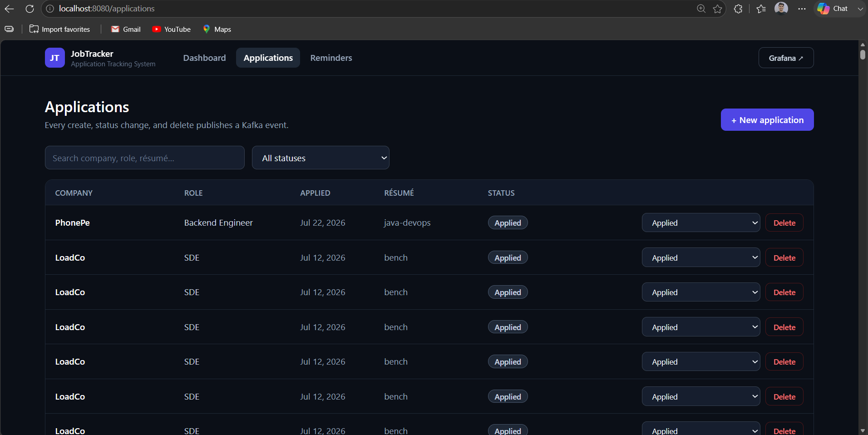Image resolution: width=868 pixels, height=435 pixels.
Task: Open browser settings and more menu
Action: tap(802, 9)
